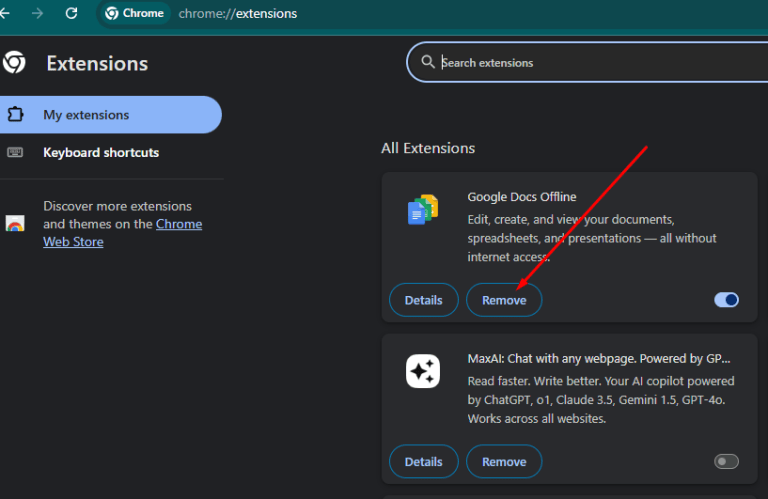Image resolution: width=768 pixels, height=499 pixels.
Task: Enable the MaxAI extension toggle
Action: 726,461
